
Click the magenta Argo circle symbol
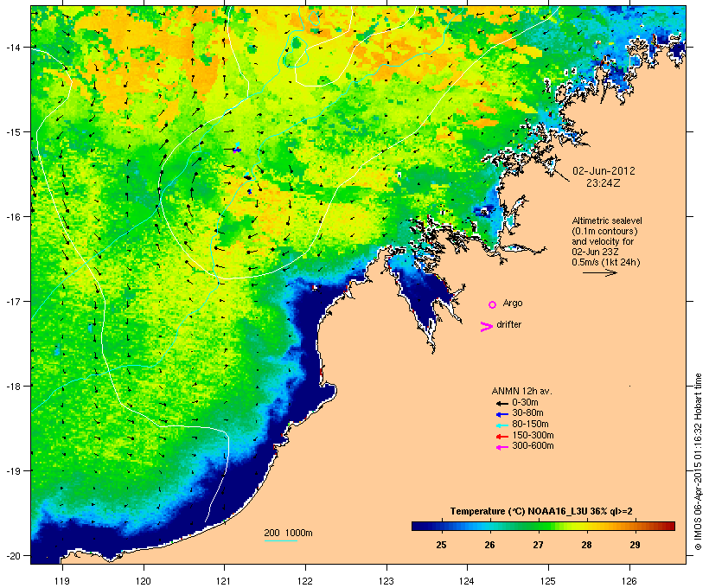(x=492, y=305)
